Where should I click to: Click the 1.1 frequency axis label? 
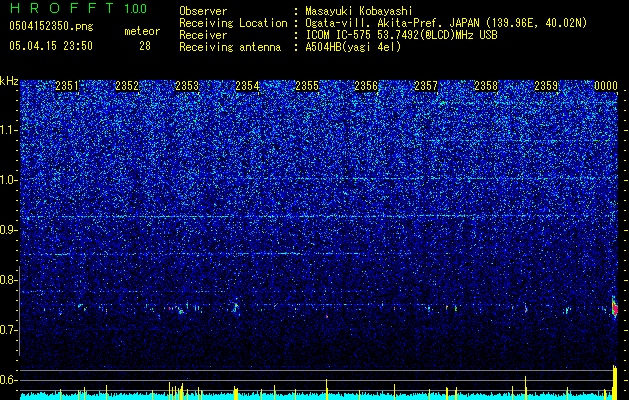coord(9,130)
